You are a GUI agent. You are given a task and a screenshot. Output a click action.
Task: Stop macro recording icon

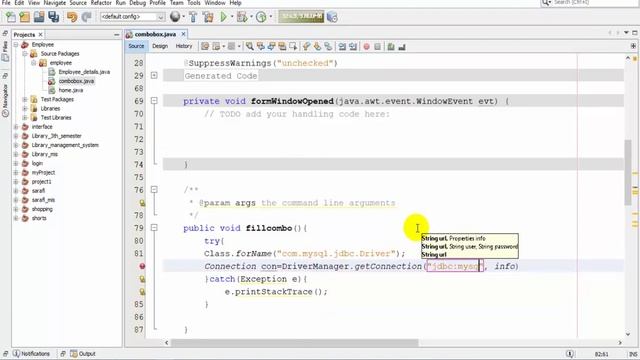coord(378,47)
